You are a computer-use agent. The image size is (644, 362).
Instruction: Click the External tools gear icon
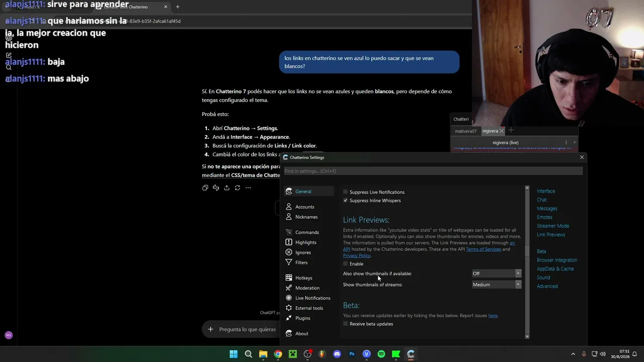289,308
